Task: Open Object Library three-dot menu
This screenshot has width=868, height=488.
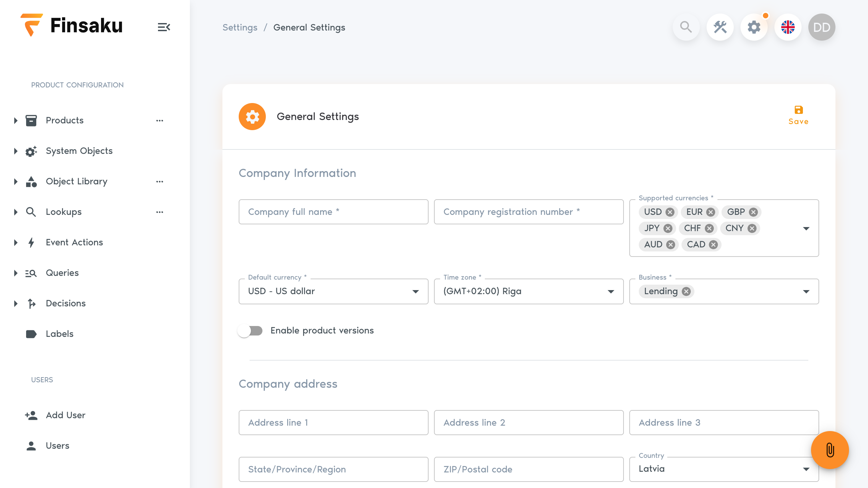Action: click(160, 182)
